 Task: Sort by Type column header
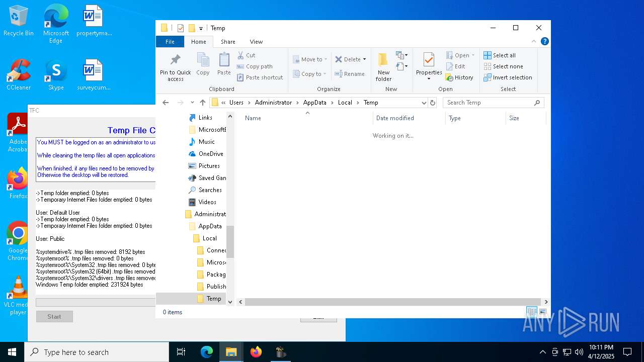(x=476, y=118)
